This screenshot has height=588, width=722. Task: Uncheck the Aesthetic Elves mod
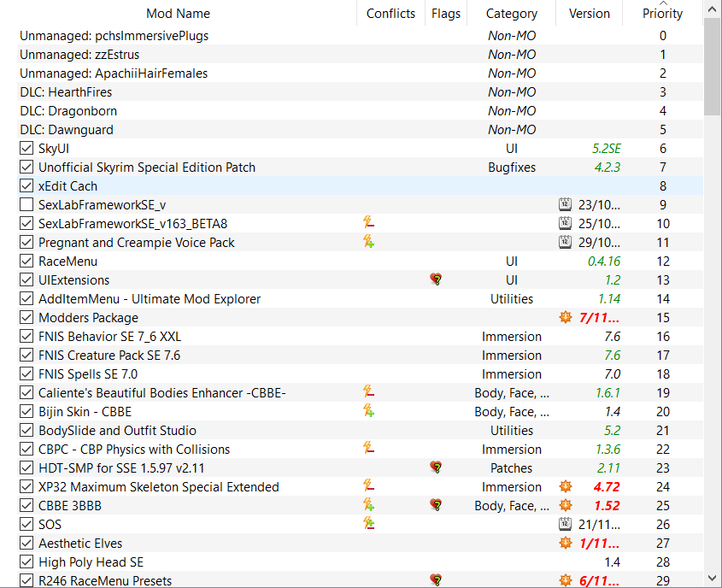[x=26, y=544]
